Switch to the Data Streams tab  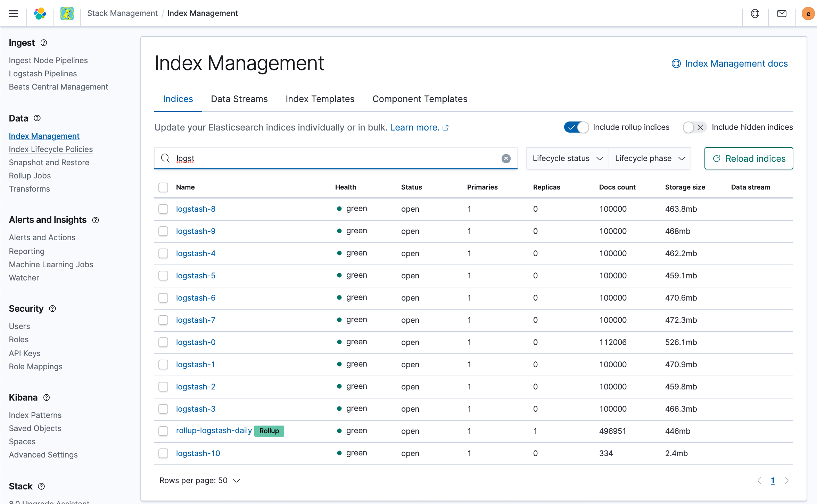(x=239, y=99)
